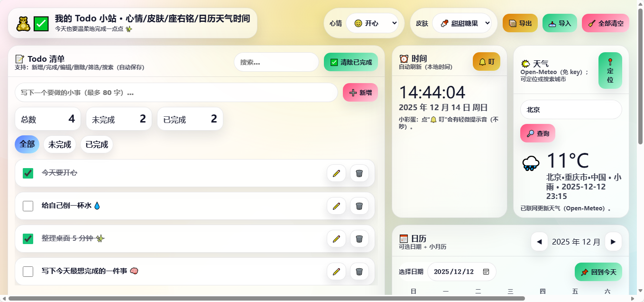Viewport: 644px width, 302px height.
Task: Click the 日历 panel title
Action: 413,238
